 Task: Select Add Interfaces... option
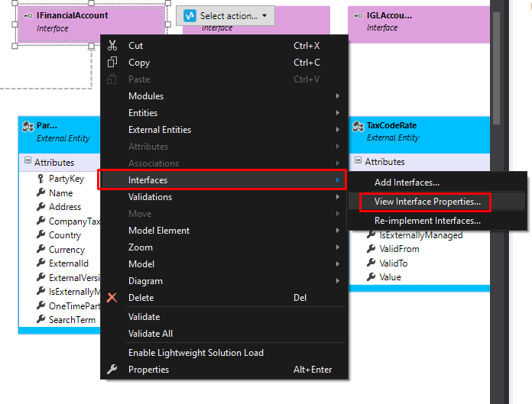coord(437,183)
